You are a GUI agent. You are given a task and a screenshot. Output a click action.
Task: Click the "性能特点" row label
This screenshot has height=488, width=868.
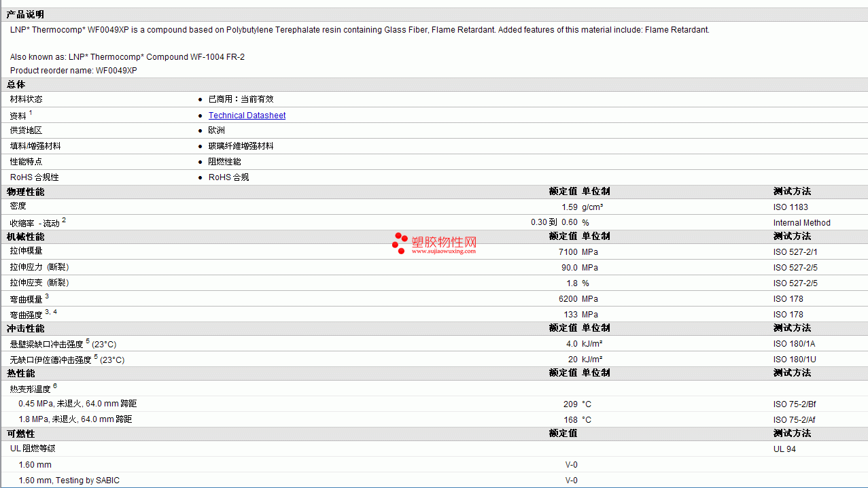click(26, 162)
